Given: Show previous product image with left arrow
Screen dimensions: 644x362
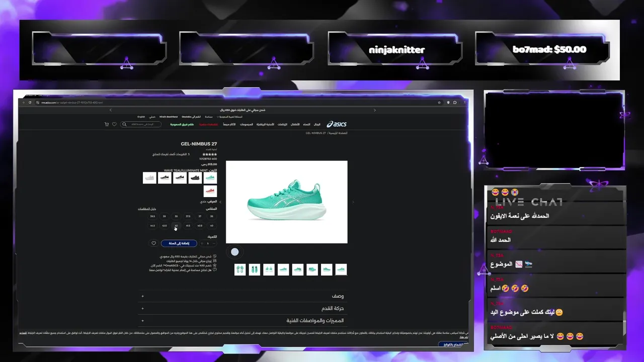Looking at the screenshot, I should (x=220, y=202).
